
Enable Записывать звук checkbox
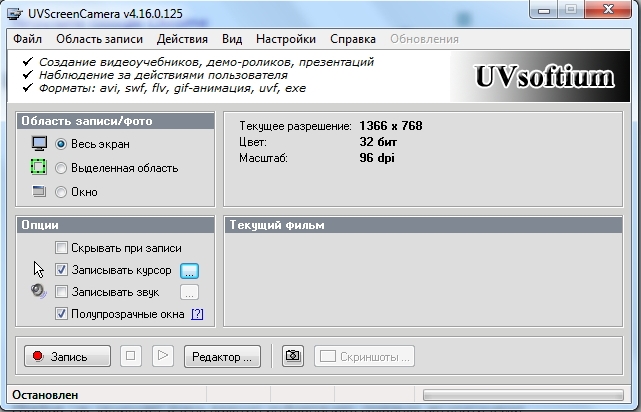(61, 291)
